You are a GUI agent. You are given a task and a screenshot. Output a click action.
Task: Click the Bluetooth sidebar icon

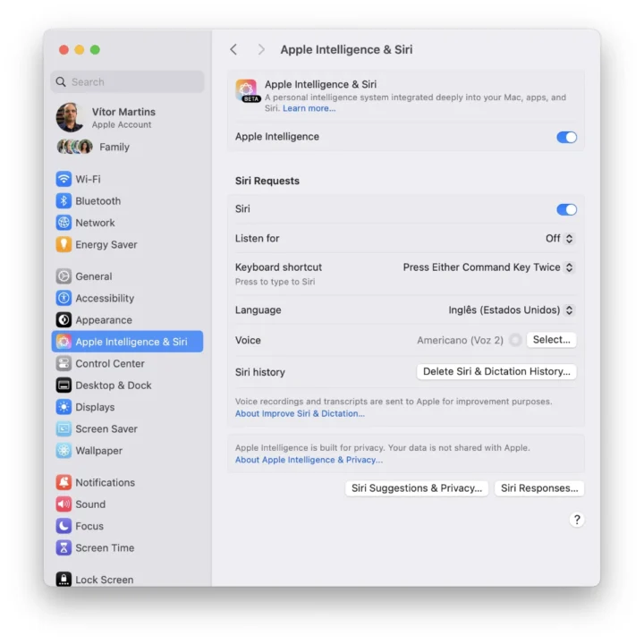click(x=64, y=201)
